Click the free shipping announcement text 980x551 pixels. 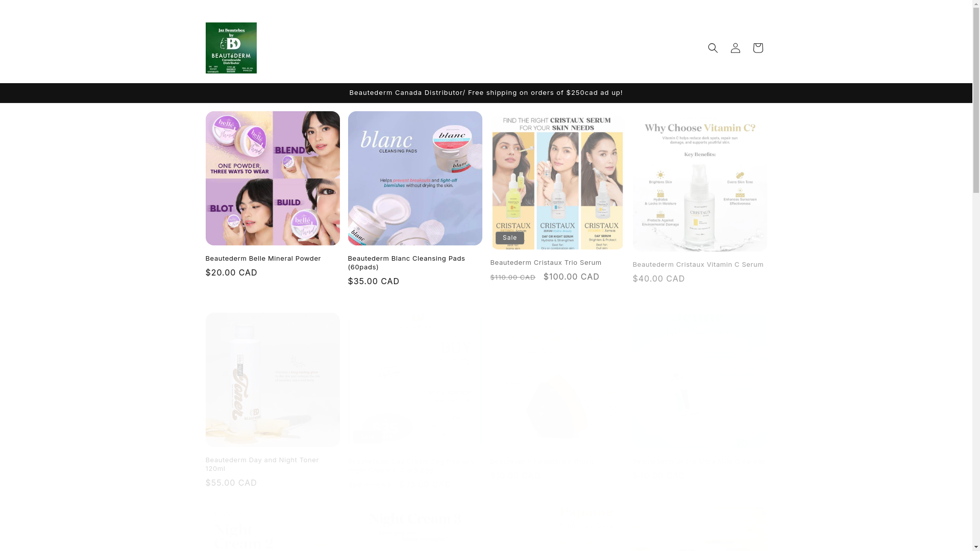pyautogui.click(x=486, y=93)
